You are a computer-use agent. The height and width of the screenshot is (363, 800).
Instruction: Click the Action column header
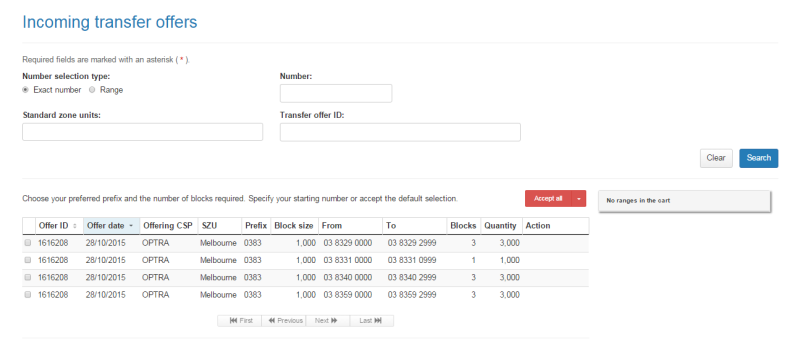555,226
